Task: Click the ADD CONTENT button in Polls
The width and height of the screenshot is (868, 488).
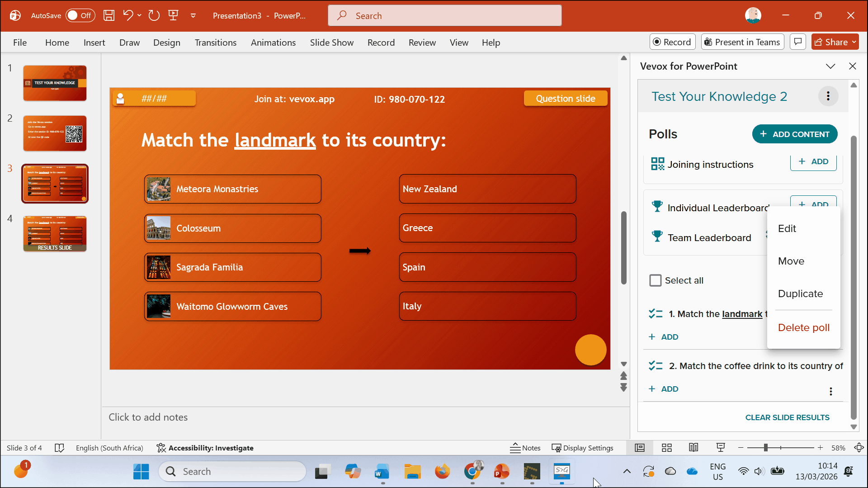Action: tap(795, 134)
